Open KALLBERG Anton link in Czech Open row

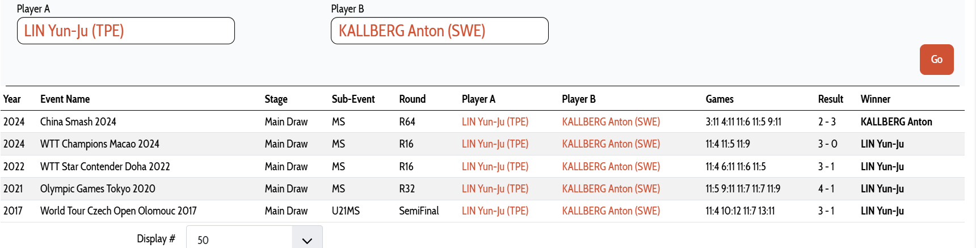click(611, 211)
